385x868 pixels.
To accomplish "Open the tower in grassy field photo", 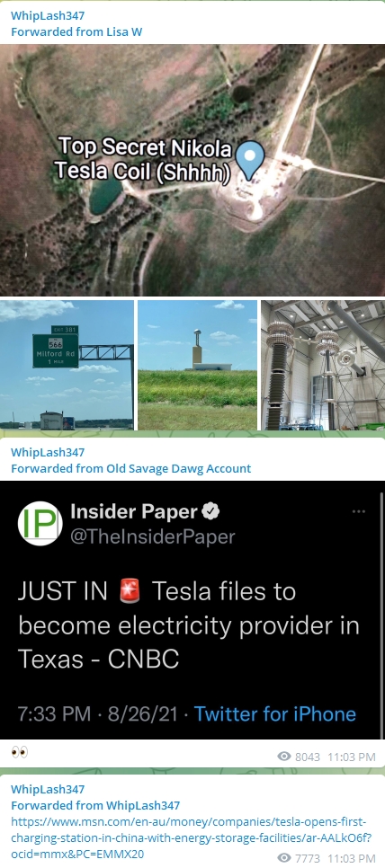I will (197, 366).
